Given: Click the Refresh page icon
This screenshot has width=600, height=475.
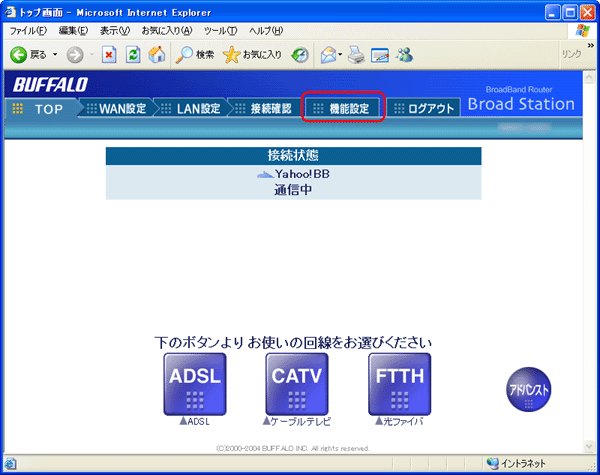Looking at the screenshot, I should pyautogui.click(x=133, y=55).
